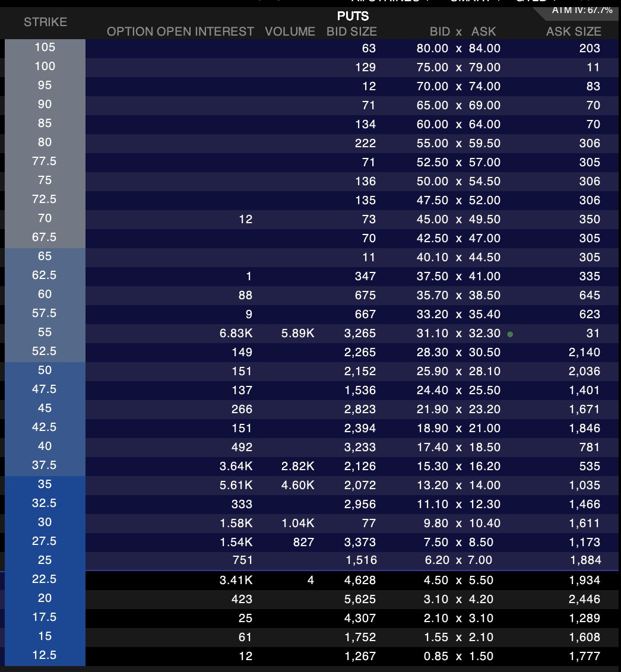Click the BID SIZE column header

(x=352, y=31)
